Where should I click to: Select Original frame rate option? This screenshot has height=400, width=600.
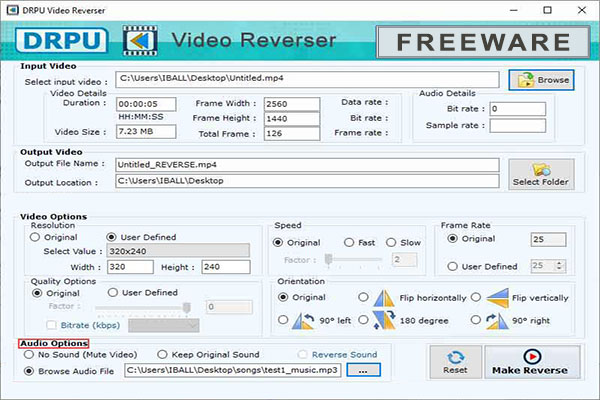(452, 239)
